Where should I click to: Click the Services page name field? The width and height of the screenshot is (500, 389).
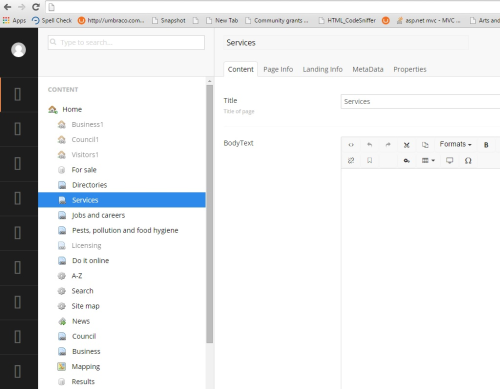(346, 43)
